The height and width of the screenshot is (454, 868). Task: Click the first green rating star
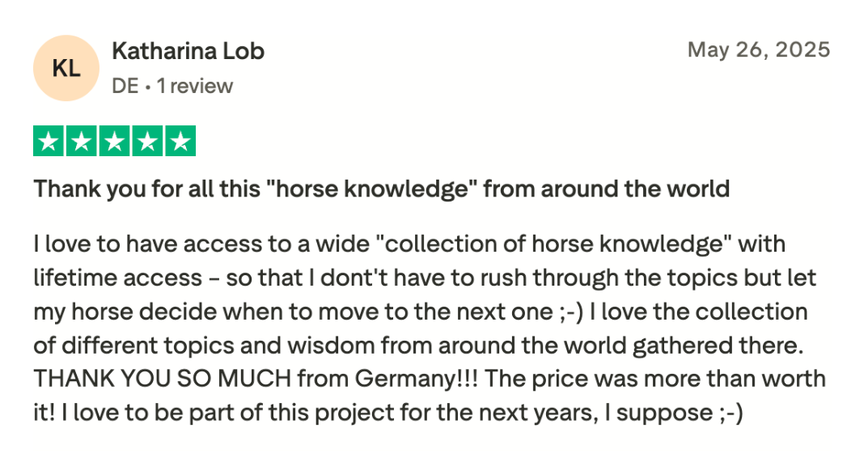49,141
